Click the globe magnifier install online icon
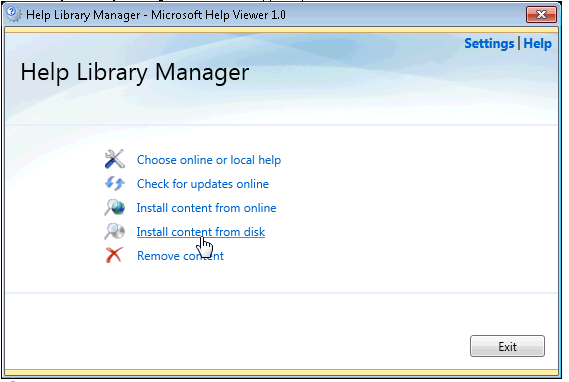 tap(115, 208)
